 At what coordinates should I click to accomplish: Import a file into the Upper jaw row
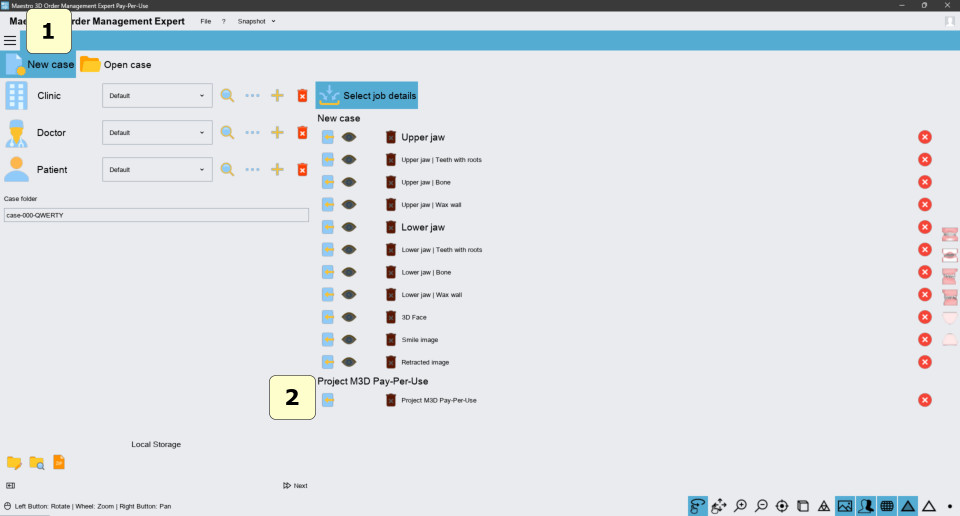tap(328, 137)
